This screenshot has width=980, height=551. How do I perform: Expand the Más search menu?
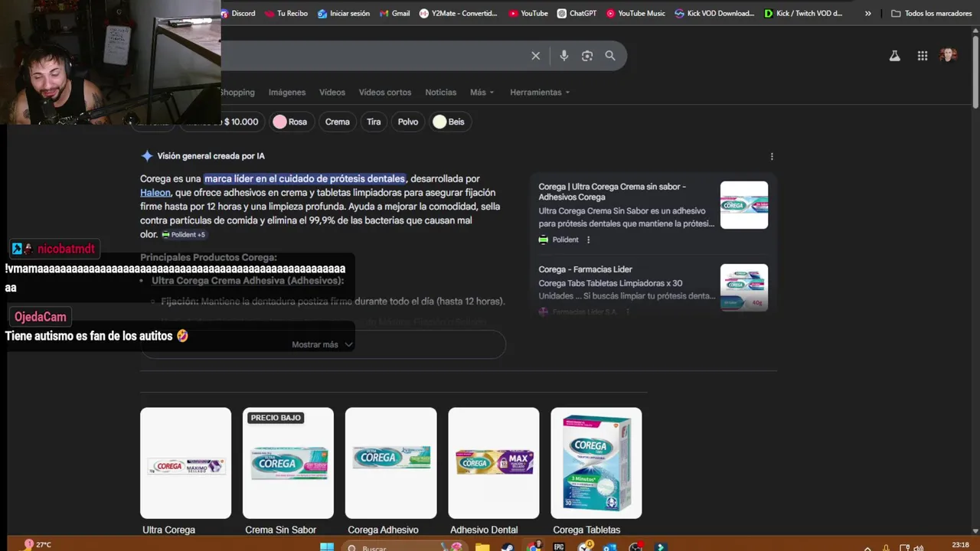tap(482, 92)
